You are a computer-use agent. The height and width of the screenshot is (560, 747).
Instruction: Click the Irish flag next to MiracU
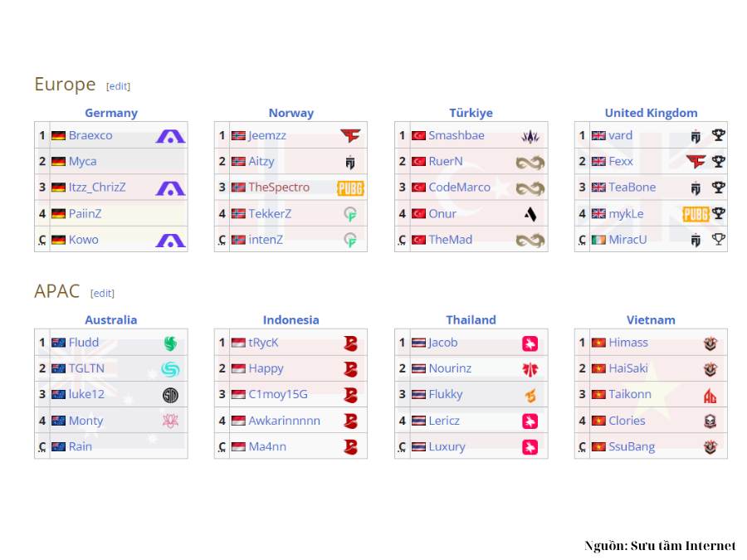click(x=598, y=240)
